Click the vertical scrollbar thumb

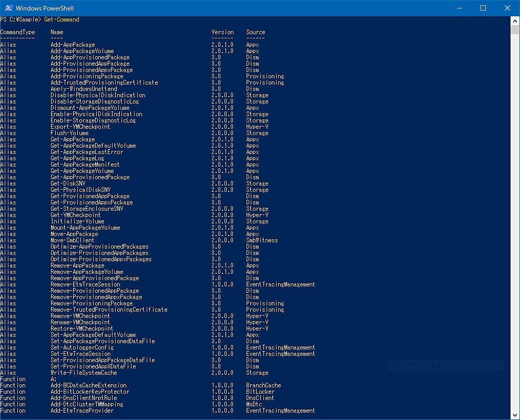(x=515, y=30)
